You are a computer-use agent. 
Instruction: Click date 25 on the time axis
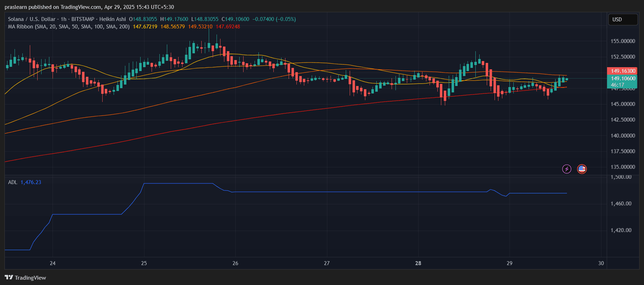144,263
